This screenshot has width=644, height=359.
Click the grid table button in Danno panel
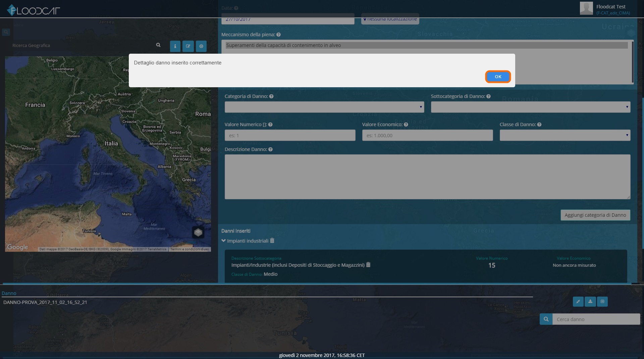click(x=602, y=301)
